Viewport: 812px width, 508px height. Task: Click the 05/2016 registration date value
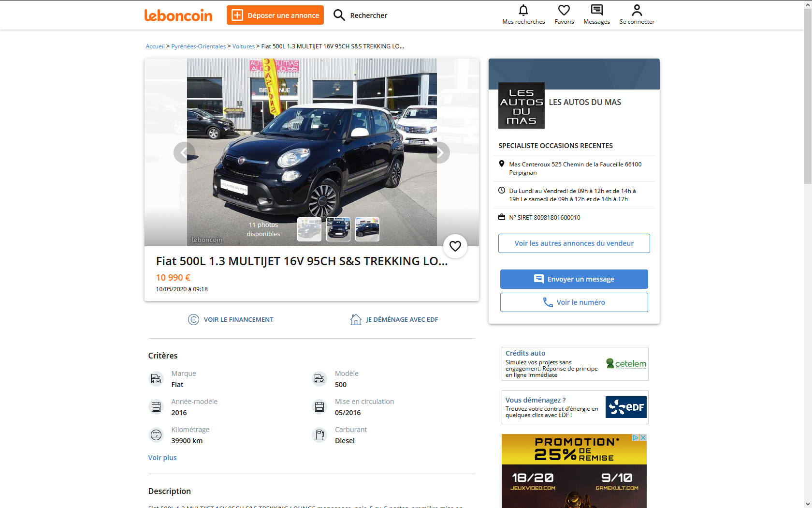click(x=348, y=413)
